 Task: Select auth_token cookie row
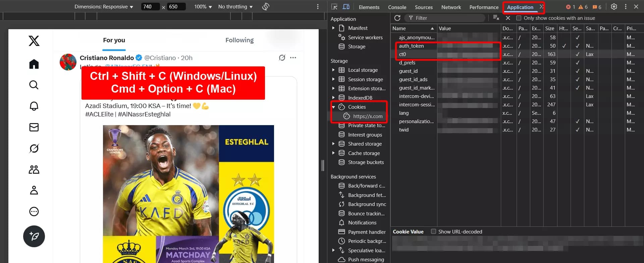(x=517, y=46)
